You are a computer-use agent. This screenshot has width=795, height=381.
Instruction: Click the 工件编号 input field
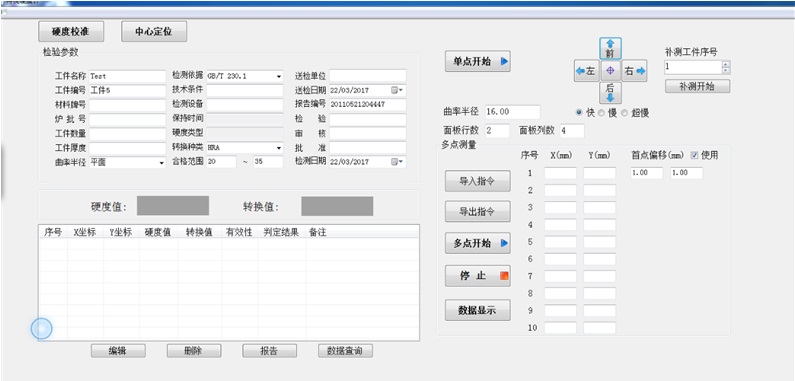127,91
